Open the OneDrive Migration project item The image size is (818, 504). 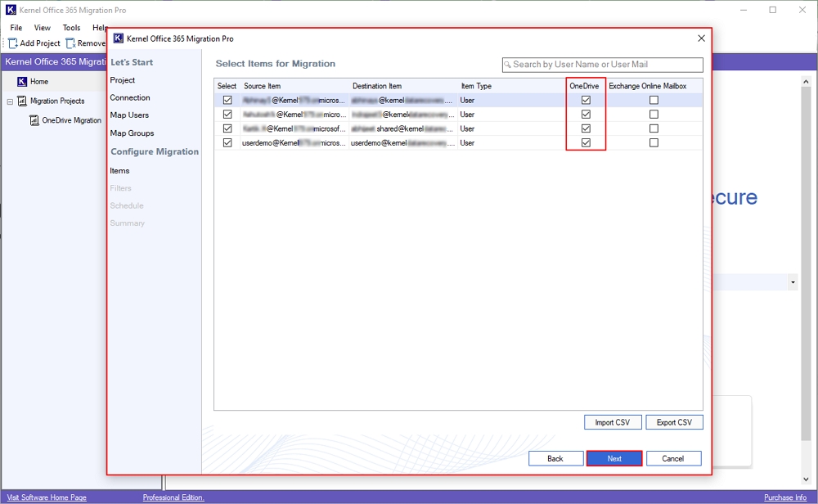70,120
